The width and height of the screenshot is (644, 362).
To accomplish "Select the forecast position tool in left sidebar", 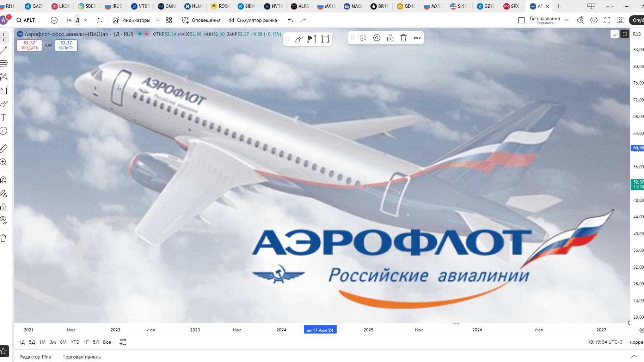I will coord(4,90).
